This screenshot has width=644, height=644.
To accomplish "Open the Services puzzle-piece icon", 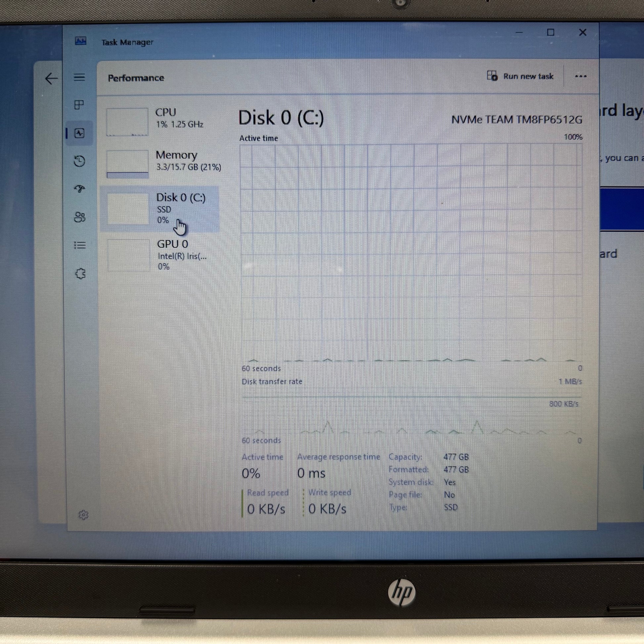I will pyautogui.click(x=80, y=274).
